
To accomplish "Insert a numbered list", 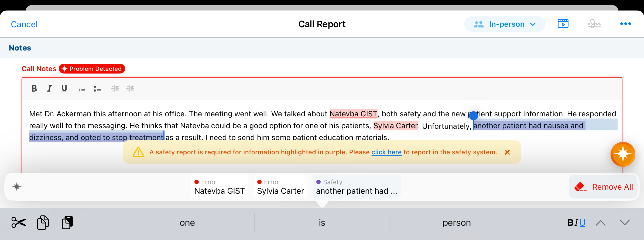I will click(x=82, y=88).
